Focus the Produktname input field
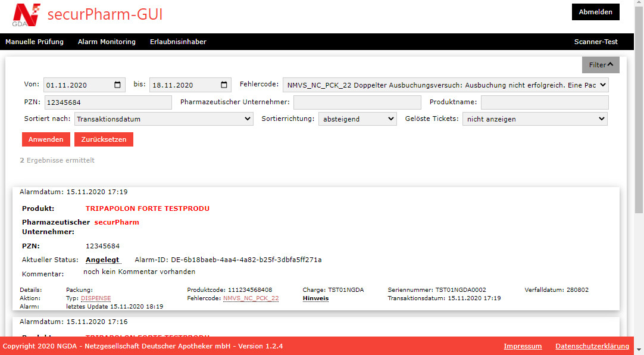 coord(545,102)
